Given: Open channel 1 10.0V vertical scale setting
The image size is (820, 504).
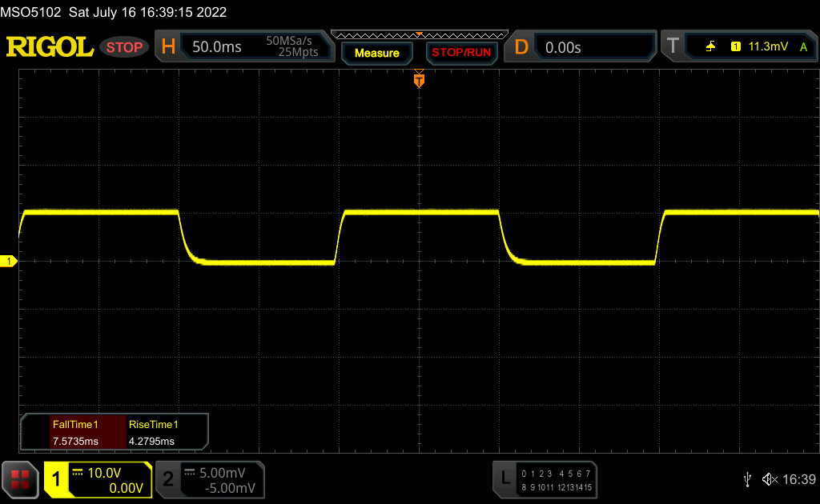Looking at the screenshot, I should pos(103,473).
